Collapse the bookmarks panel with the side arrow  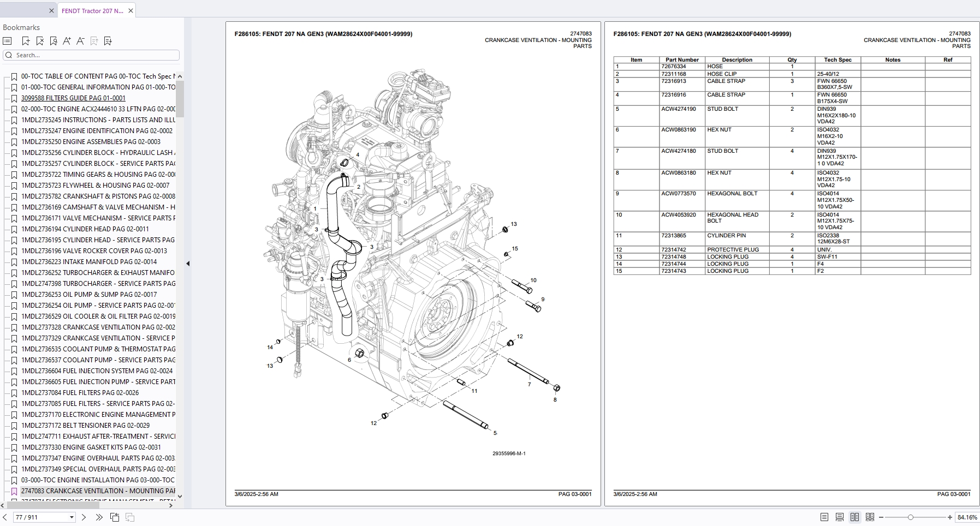pos(188,264)
